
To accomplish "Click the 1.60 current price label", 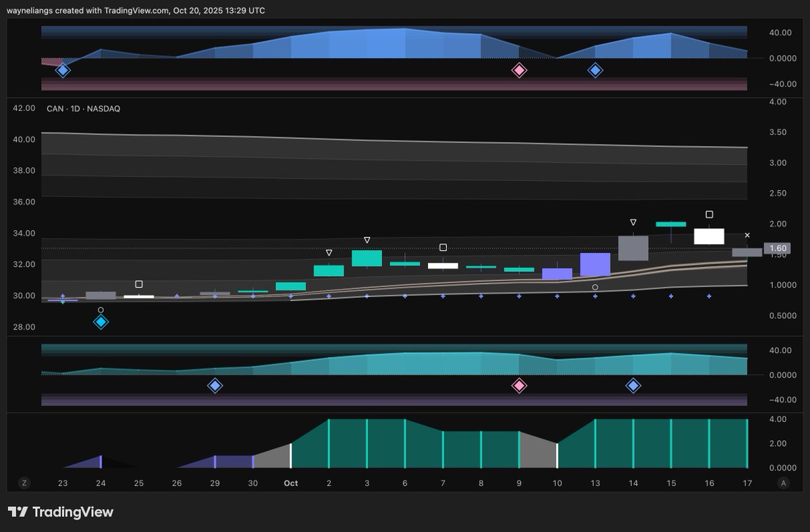I will [x=778, y=248].
